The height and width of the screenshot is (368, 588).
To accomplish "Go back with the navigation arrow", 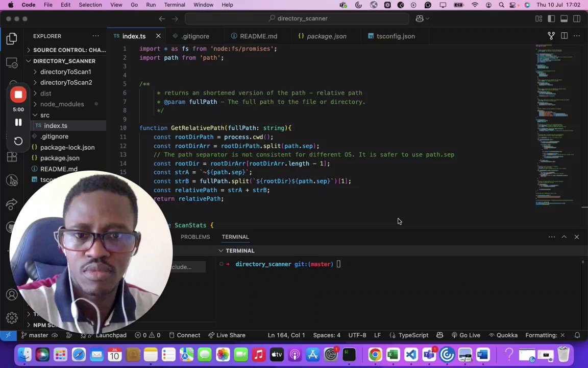I will point(162,19).
